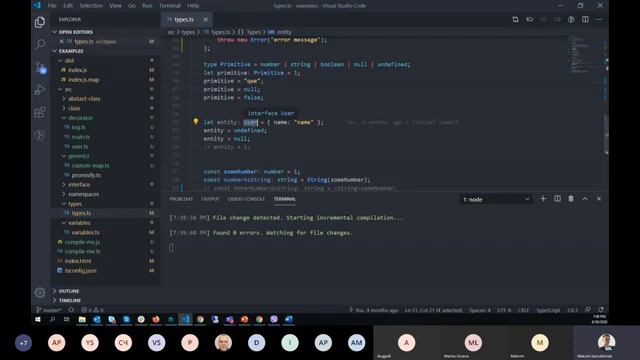
Task: Switch to the DEBUG CONSOLE tab
Action: tap(247, 199)
